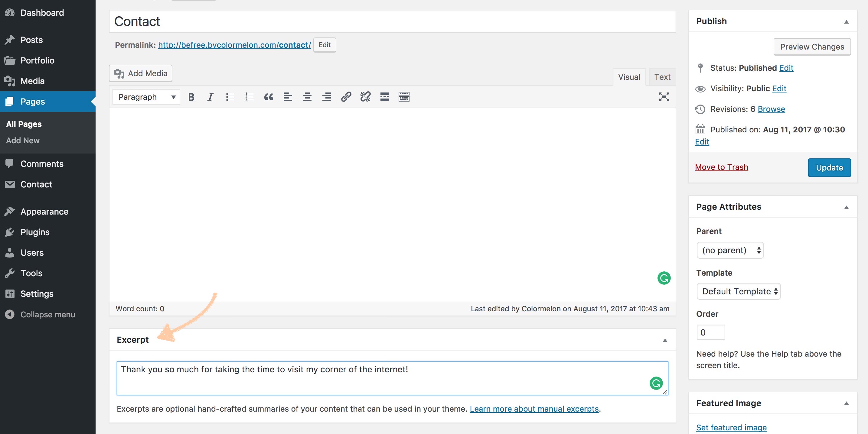
Task: Click into the Excerpt text area
Action: 392,378
